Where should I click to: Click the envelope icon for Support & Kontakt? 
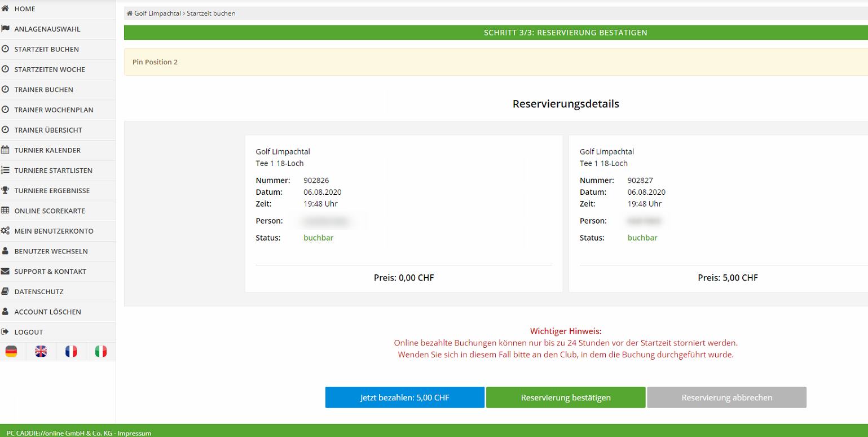click(6, 271)
